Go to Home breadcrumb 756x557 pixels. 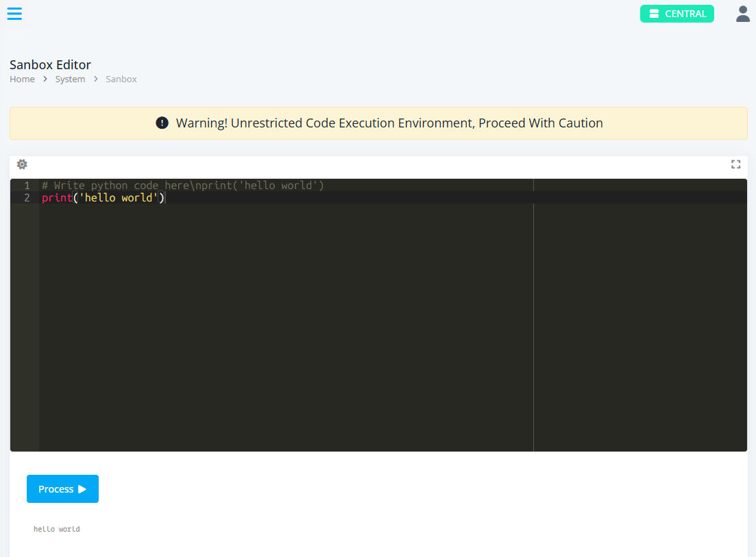click(22, 79)
